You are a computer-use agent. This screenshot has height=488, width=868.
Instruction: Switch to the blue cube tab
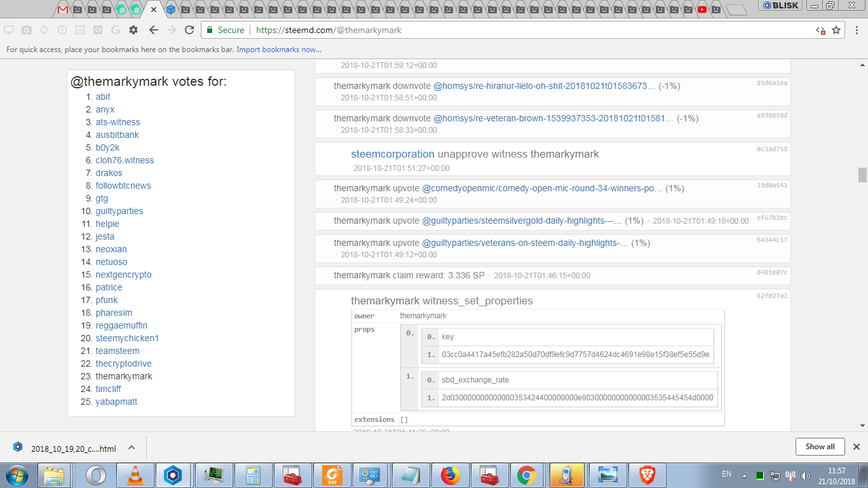coord(171,10)
